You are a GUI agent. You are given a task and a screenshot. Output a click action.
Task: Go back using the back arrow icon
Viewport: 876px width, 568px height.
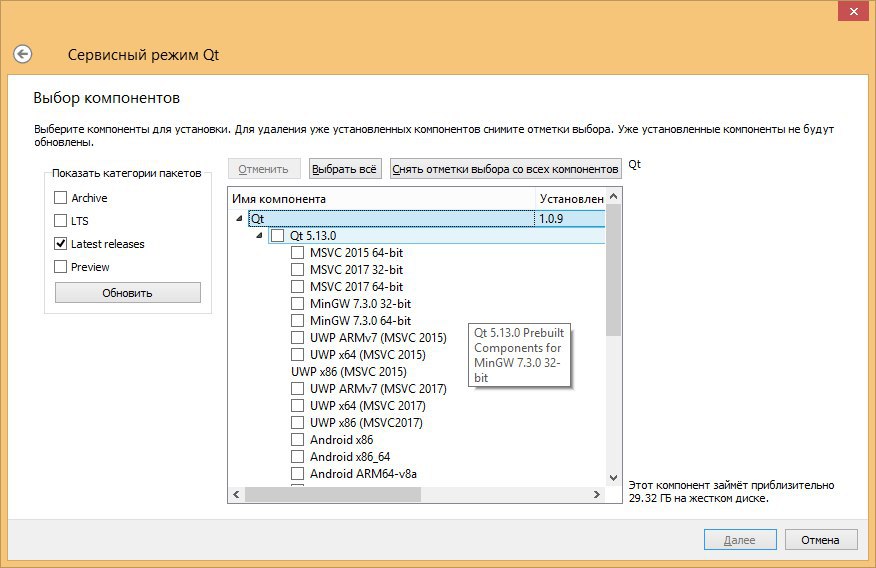[x=22, y=54]
